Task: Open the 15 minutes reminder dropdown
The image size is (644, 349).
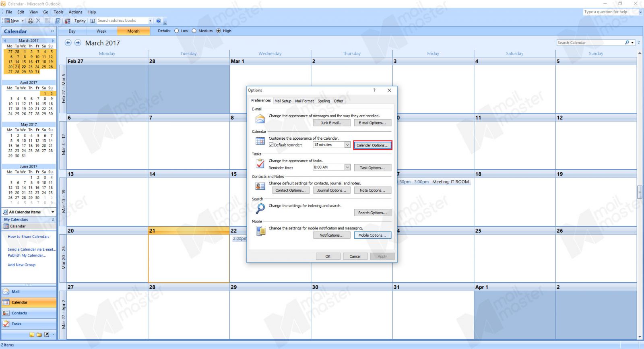Action: tap(347, 145)
